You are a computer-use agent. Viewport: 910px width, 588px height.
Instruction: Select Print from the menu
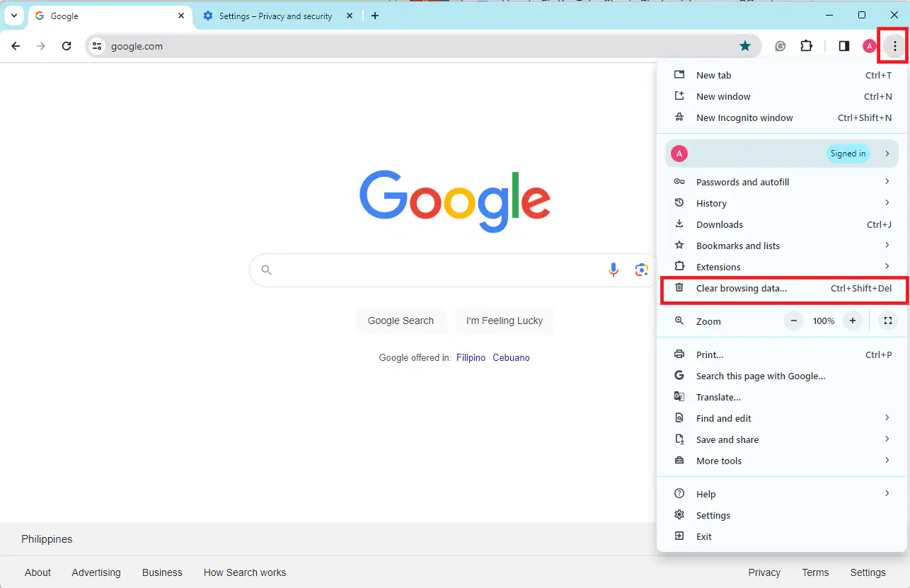[x=782, y=354]
